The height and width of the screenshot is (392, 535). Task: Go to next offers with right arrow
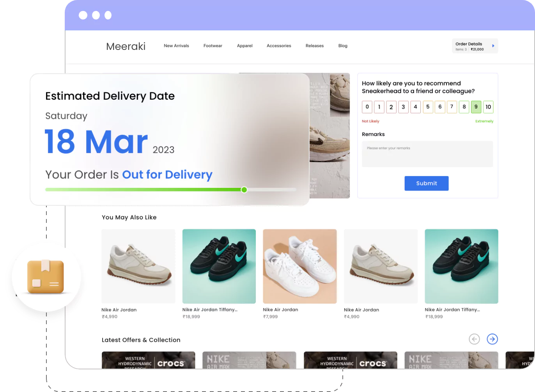[492, 339]
